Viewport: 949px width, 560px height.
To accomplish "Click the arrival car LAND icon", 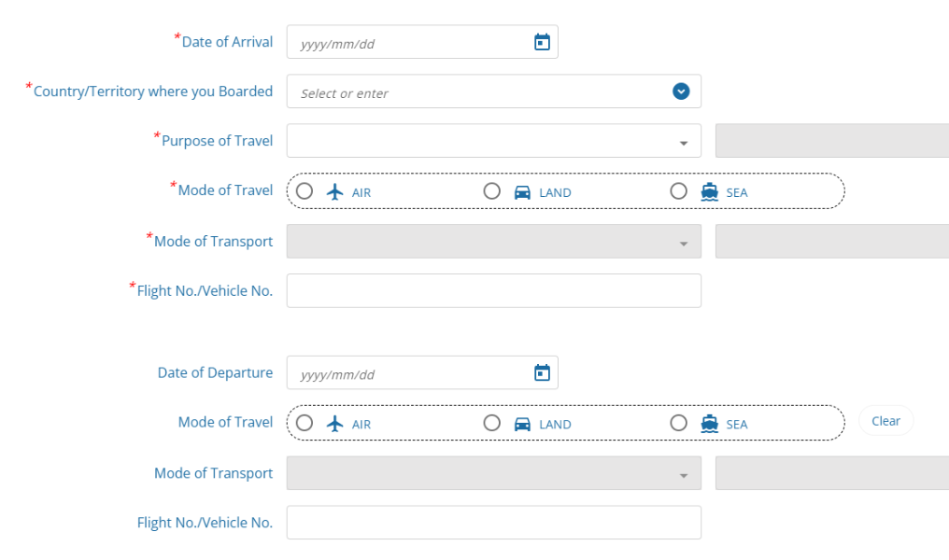I will [x=522, y=192].
